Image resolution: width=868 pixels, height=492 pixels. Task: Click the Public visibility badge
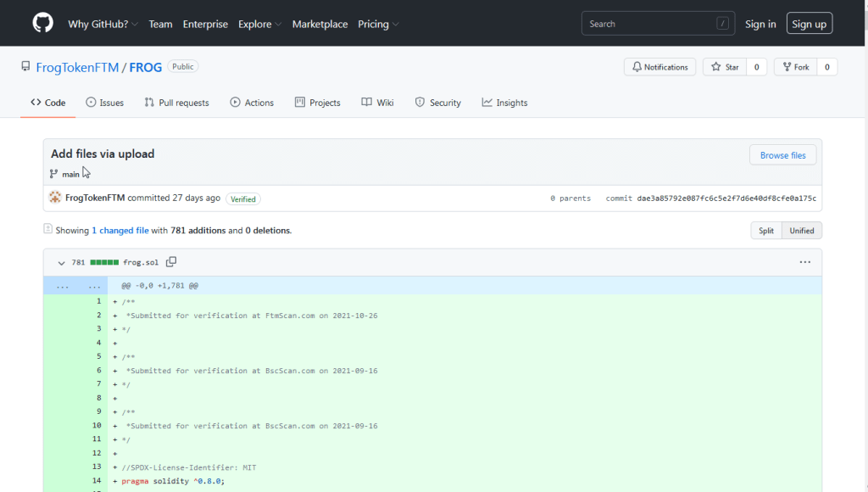click(x=183, y=66)
